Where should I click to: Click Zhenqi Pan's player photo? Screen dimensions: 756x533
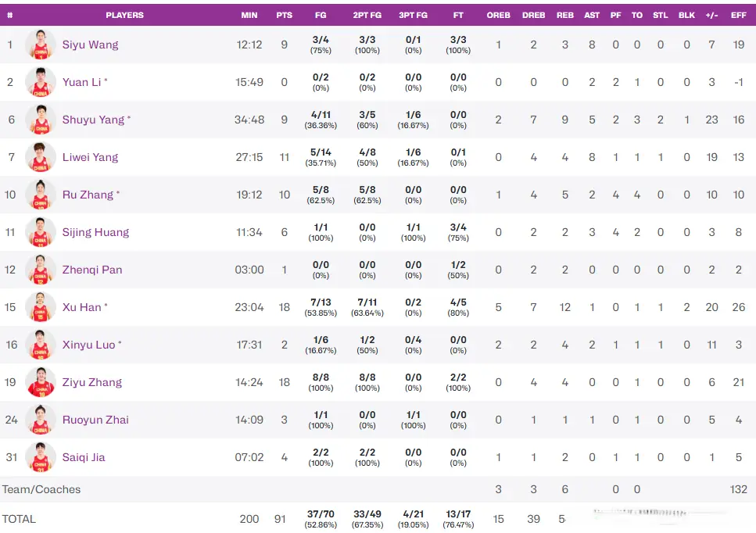click(40, 270)
